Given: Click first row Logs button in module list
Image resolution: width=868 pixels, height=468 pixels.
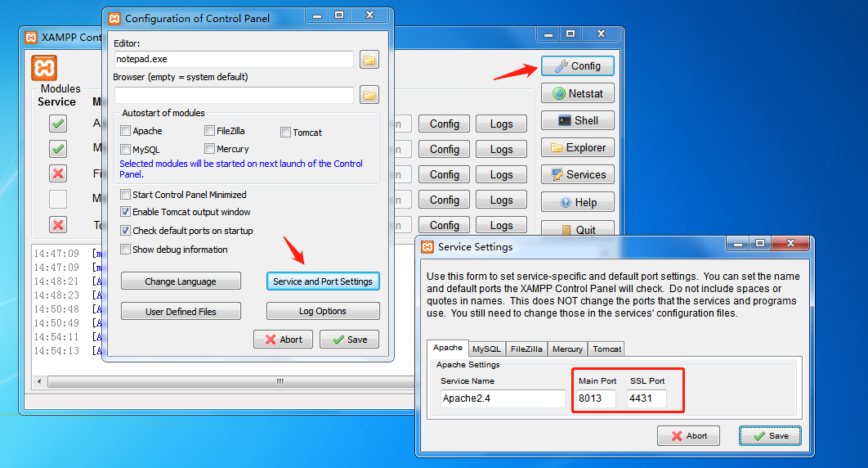Looking at the screenshot, I should coord(501,124).
